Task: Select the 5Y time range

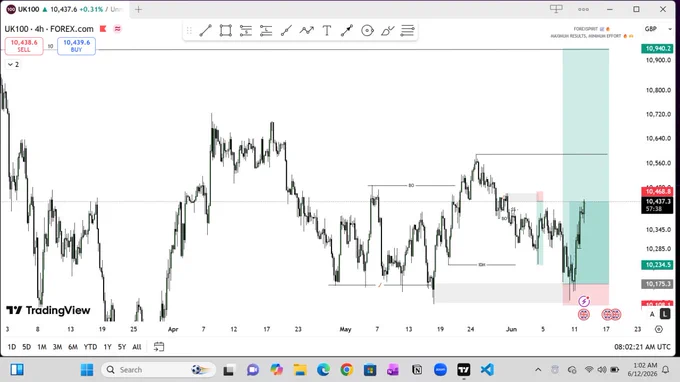Action: coord(122,347)
